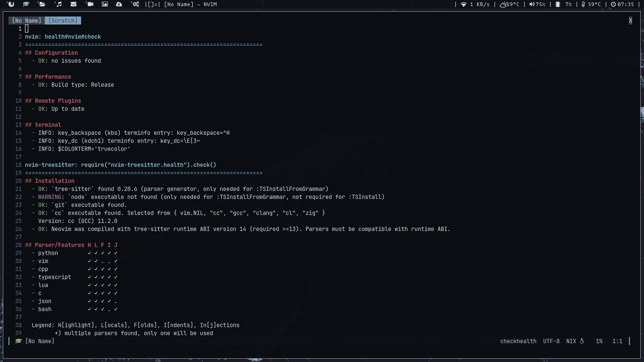Click the '## terminal' section heading
This screenshot has width=644, height=362.
pos(43,125)
